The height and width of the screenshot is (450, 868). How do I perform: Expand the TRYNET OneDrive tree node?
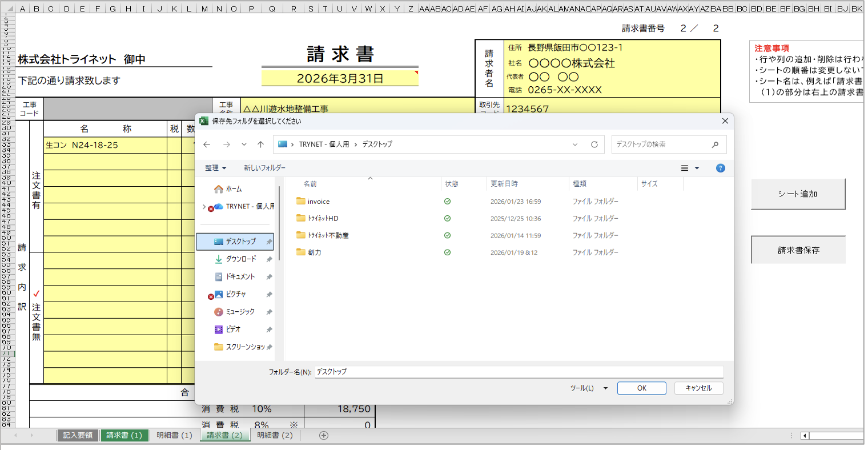[x=204, y=207]
